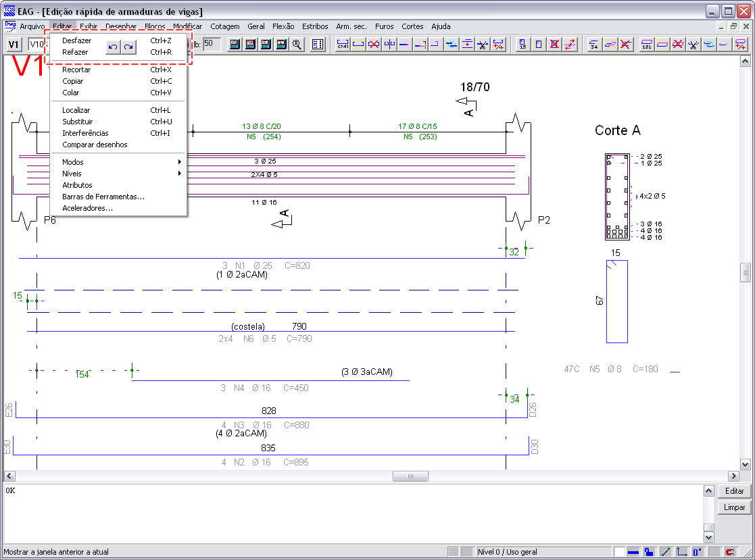The width and height of the screenshot is (755, 560).
Task: Click the horizontal scrollbar thumb
Action: click(x=410, y=476)
